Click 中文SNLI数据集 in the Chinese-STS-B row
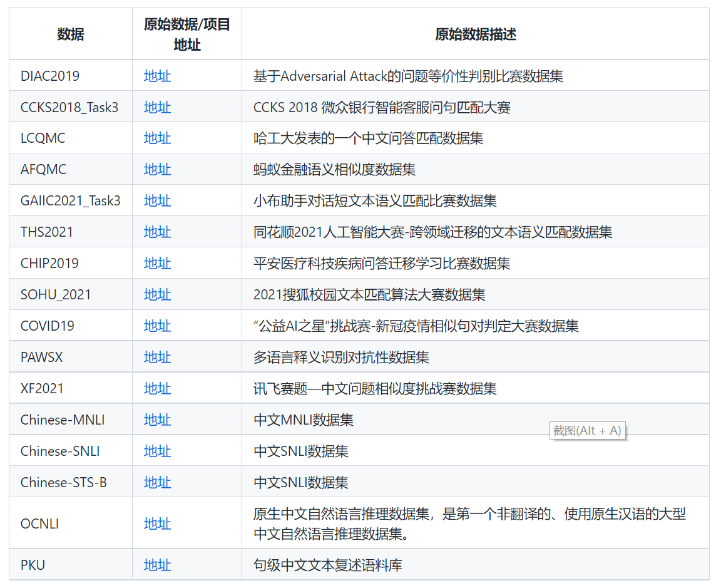This screenshot has height=588, width=721. point(300,482)
